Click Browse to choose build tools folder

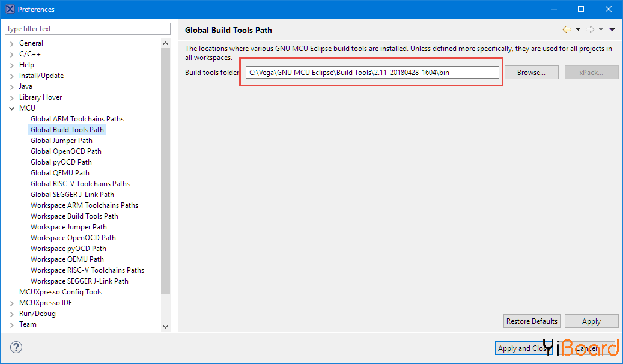(x=531, y=73)
